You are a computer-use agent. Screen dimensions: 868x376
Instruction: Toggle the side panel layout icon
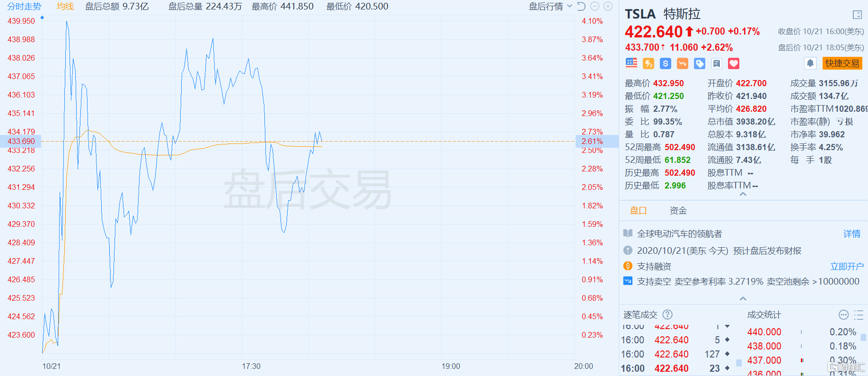[x=857, y=15]
